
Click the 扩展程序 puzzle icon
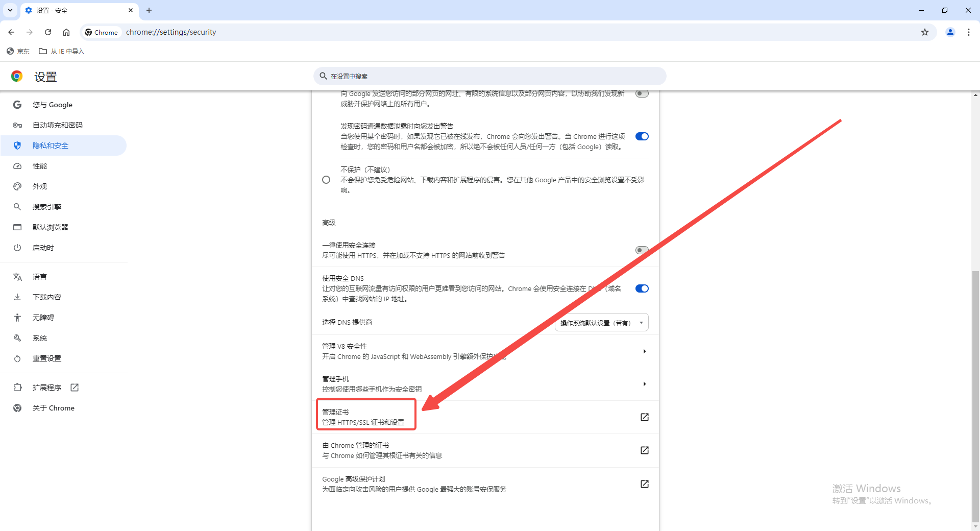17,388
